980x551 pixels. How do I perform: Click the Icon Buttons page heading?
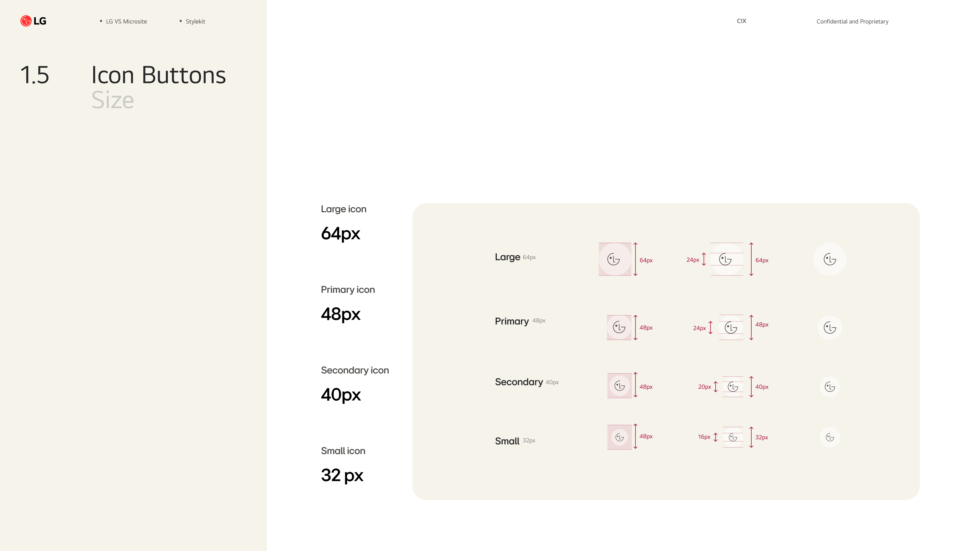(x=158, y=75)
